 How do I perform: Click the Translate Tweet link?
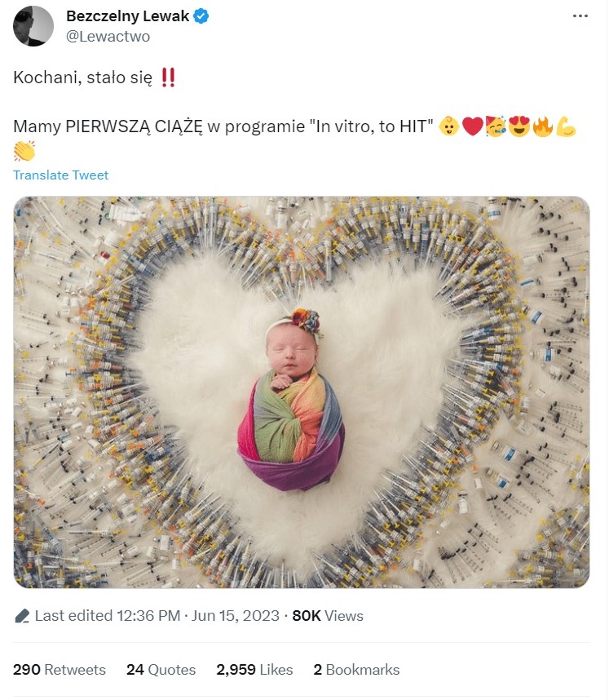click(60, 175)
